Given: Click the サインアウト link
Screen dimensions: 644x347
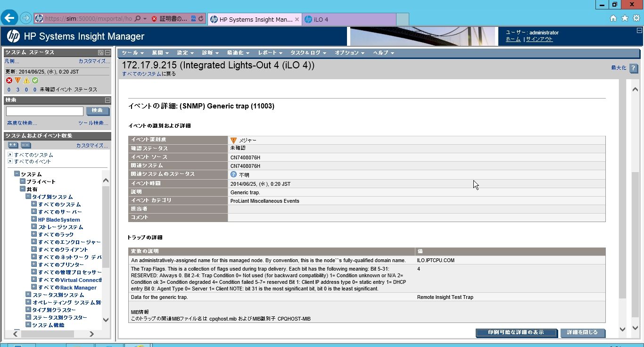Looking at the screenshot, I should [x=539, y=39].
